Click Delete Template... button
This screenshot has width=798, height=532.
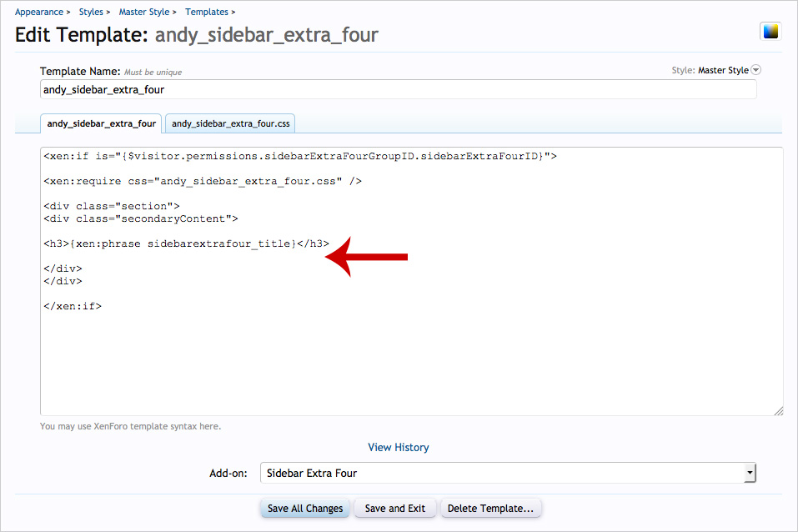tap(490, 508)
